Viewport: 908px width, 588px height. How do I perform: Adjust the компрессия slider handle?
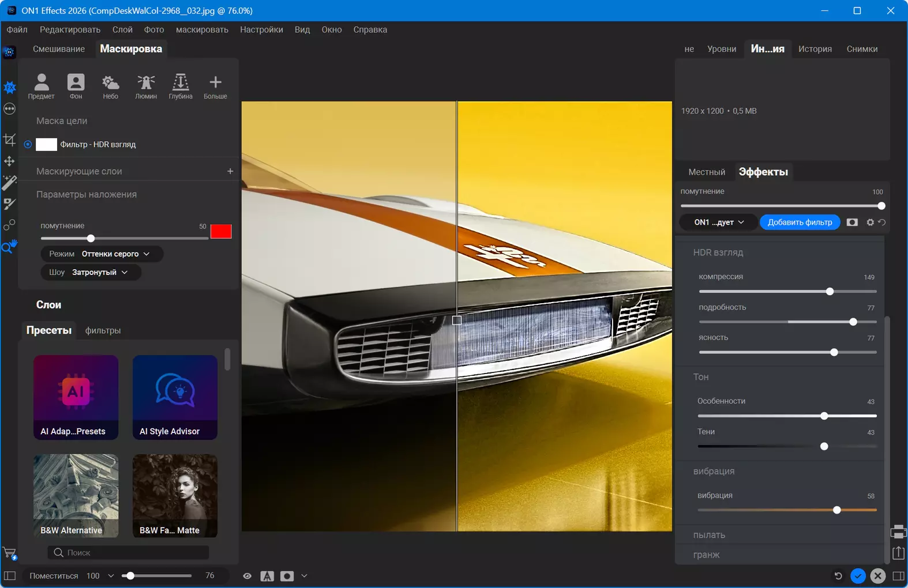(830, 292)
